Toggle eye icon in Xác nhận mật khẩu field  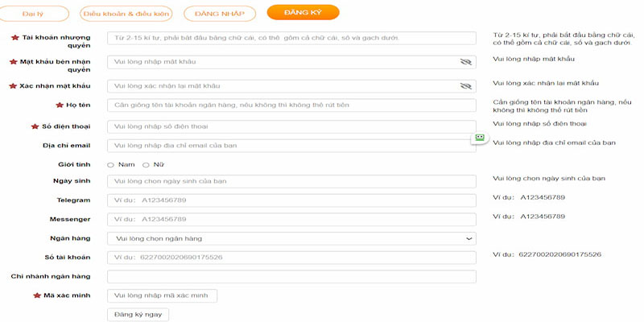[x=466, y=86]
